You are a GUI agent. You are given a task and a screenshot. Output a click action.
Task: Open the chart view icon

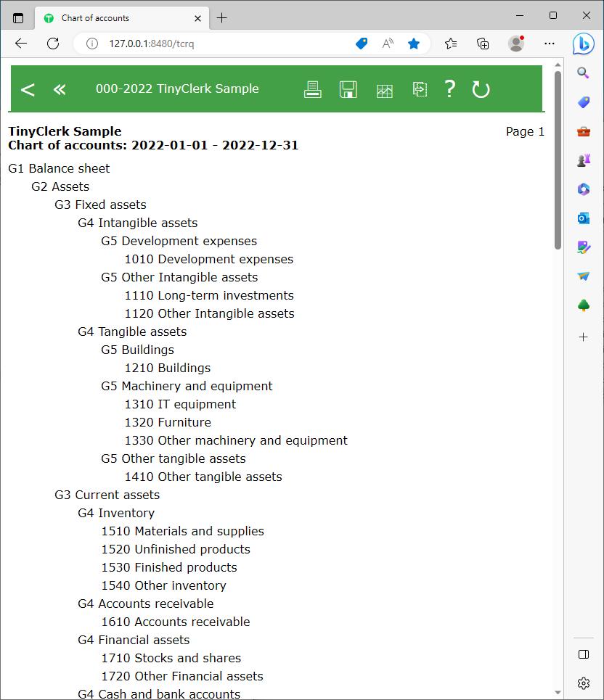(x=384, y=90)
